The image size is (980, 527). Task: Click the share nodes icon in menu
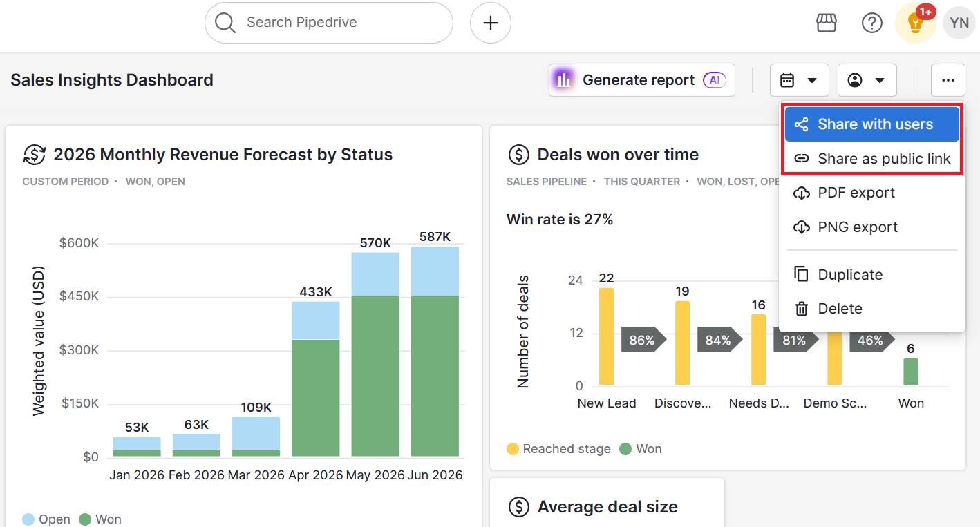(801, 124)
